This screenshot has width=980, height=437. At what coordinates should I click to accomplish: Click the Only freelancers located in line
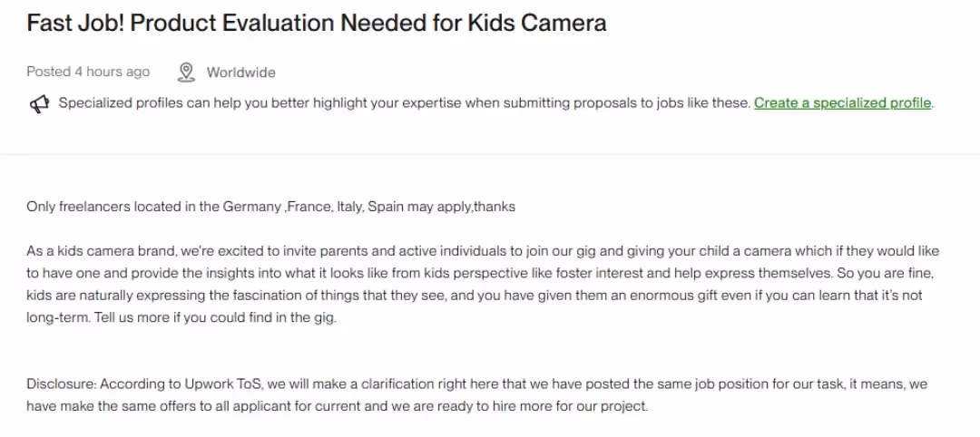coord(270,207)
